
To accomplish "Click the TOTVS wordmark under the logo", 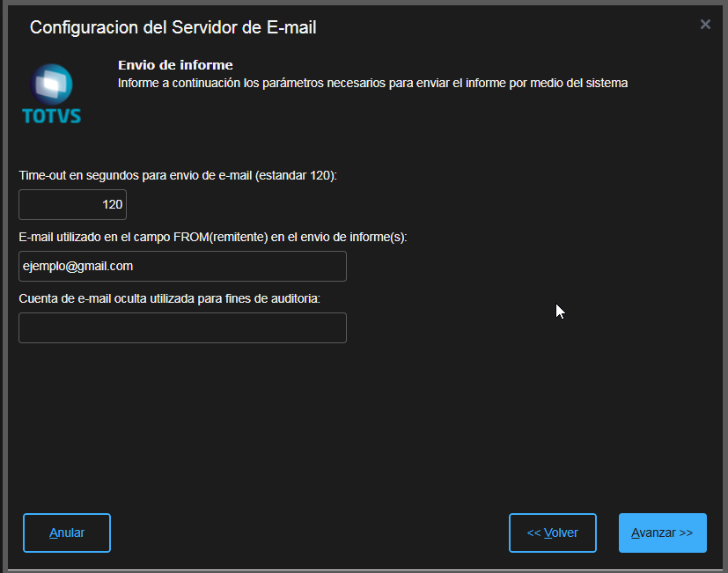I will [x=51, y=115].
